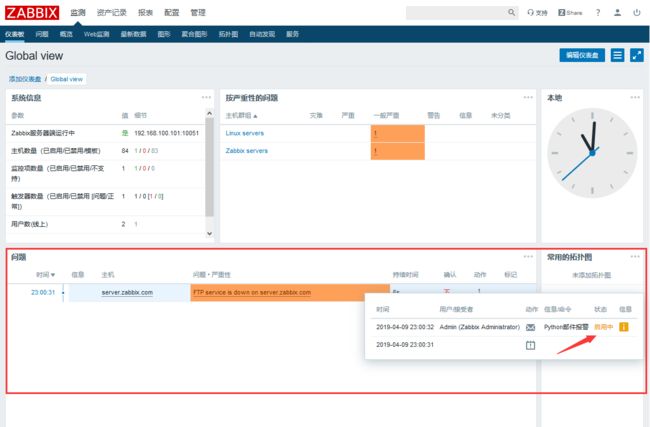Sort by 主机群组 column header

click(241, 116)
